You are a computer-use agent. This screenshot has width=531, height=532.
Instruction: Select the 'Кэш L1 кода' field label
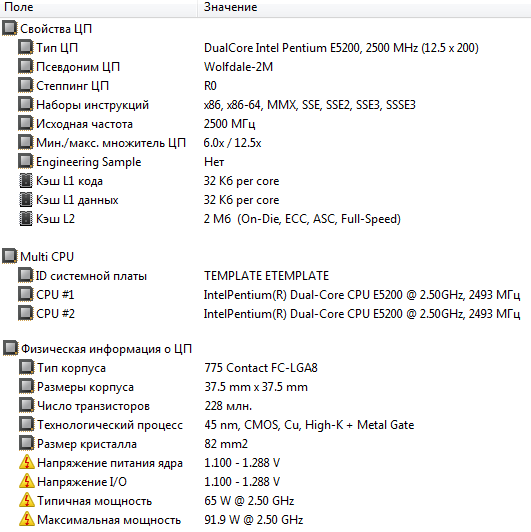click(x=69, y=181)
